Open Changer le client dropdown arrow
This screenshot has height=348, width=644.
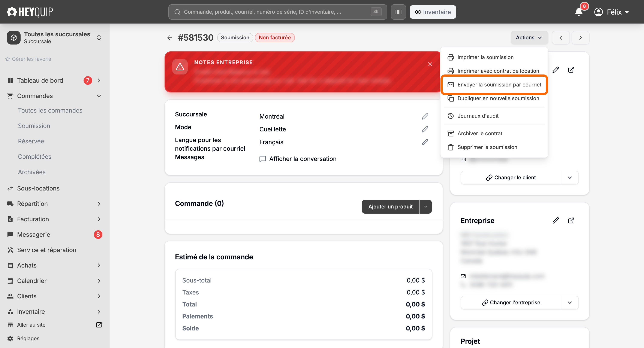[570, 178]
